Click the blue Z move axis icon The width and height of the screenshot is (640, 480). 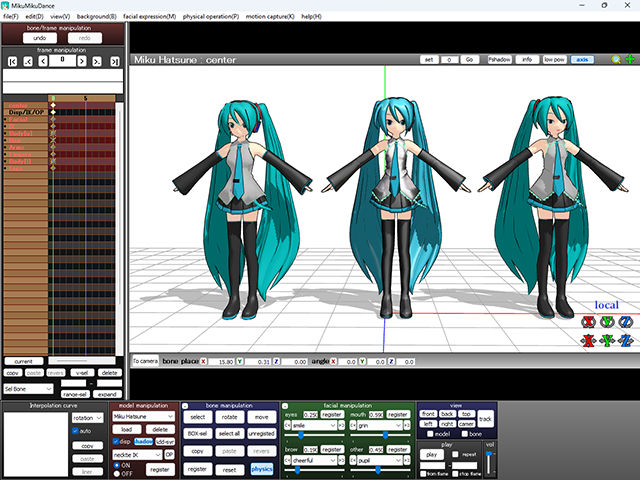point(625,340)
